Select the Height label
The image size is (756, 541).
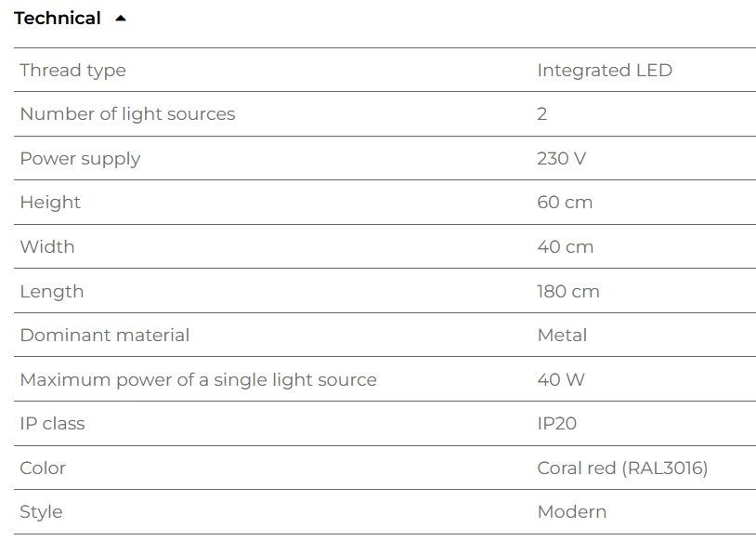[50, 203]
